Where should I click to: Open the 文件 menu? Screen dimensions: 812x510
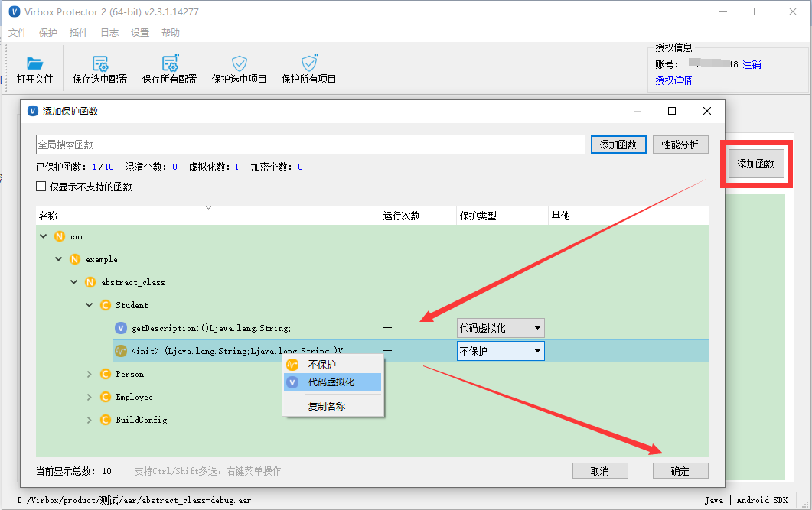18,33
